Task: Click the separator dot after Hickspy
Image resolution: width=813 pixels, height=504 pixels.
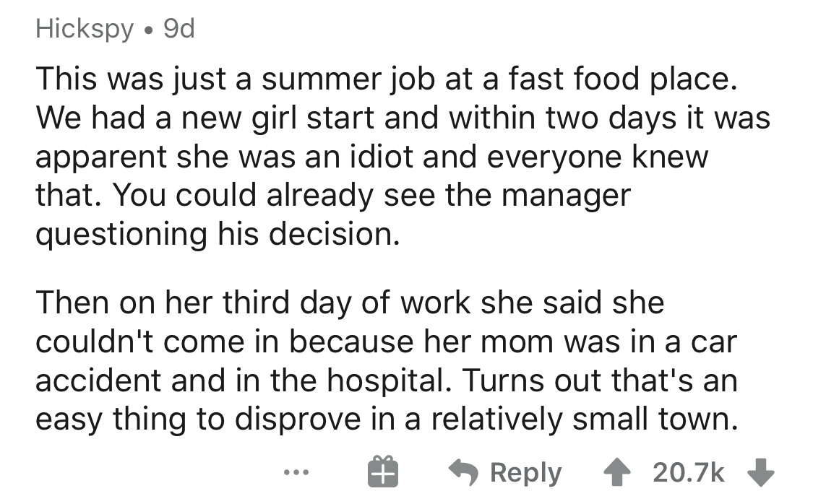Action: pos(149,30)
